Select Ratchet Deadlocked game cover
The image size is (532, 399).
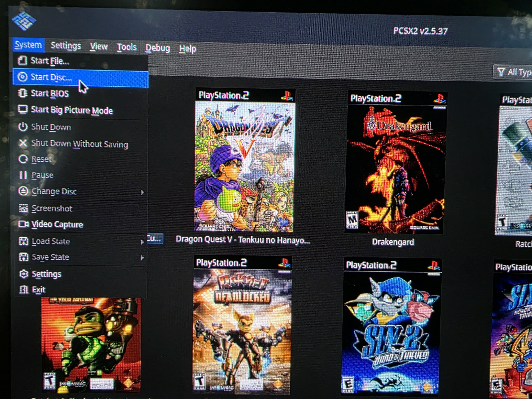(242, 325)
